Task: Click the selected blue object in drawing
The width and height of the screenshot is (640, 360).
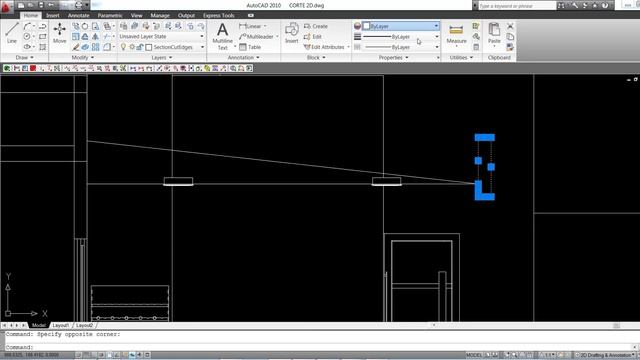Action: coord(484,167)
